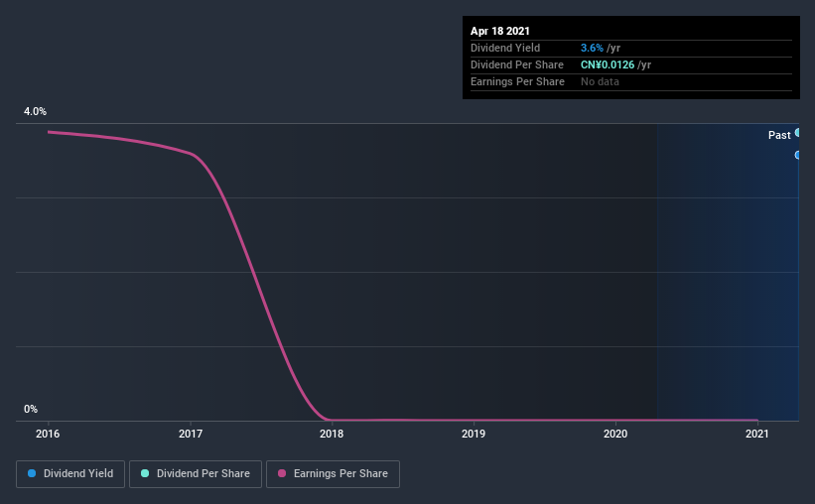Click the 4.0% y-axis label
The width and height of the screenshot is (815, 504).
pyautogui.click(x=35, y=111)
